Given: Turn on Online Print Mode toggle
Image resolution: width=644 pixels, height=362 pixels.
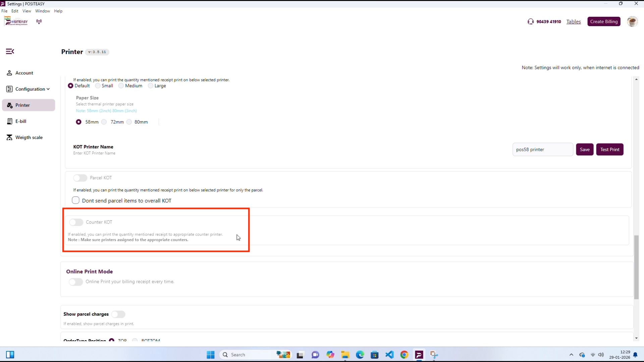Looking at the screenshot, I should (x=76, y=282).
